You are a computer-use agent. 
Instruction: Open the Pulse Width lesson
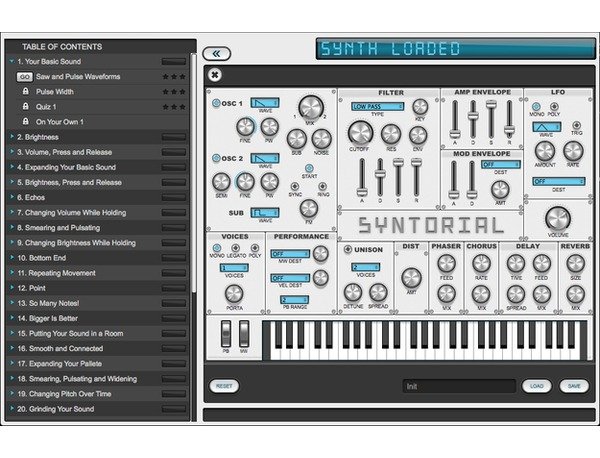click(x=58, y=91)
